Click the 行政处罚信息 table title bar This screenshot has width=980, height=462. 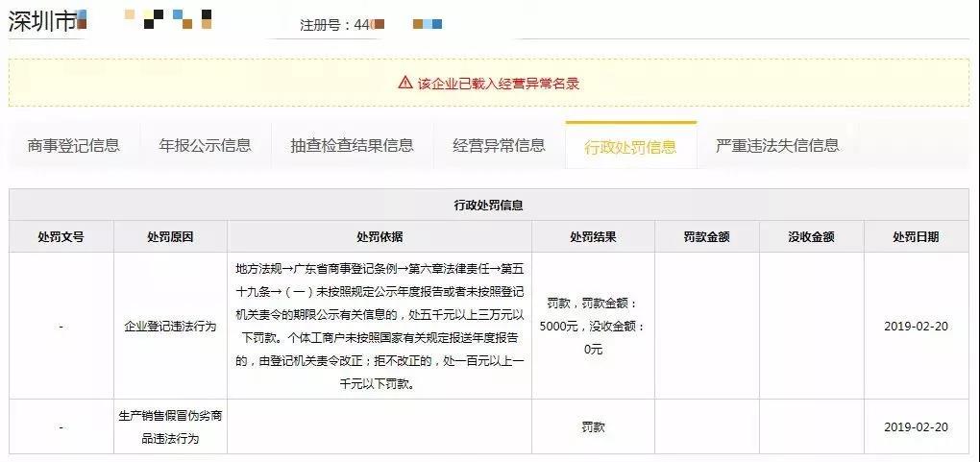(488, 206)
